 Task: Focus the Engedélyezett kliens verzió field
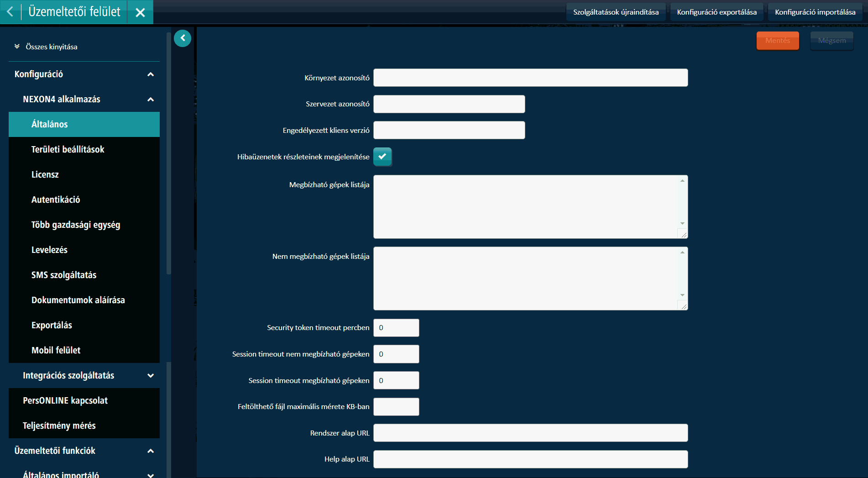point(449,130)
